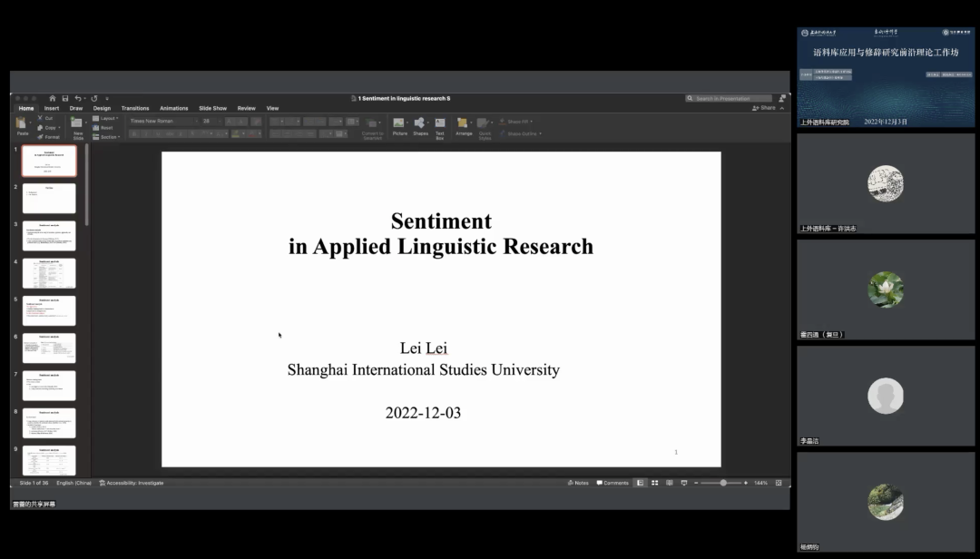
Task: Toggle the Notes pane
Action: [578, 483]
